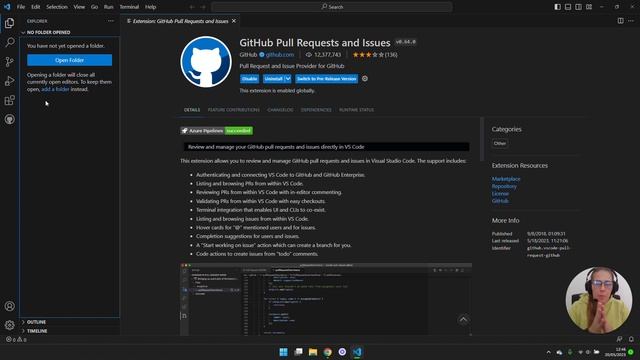Click the scroll-to-top arrow button
Viewport: 640px width, 360px height.
click(463, 320)
